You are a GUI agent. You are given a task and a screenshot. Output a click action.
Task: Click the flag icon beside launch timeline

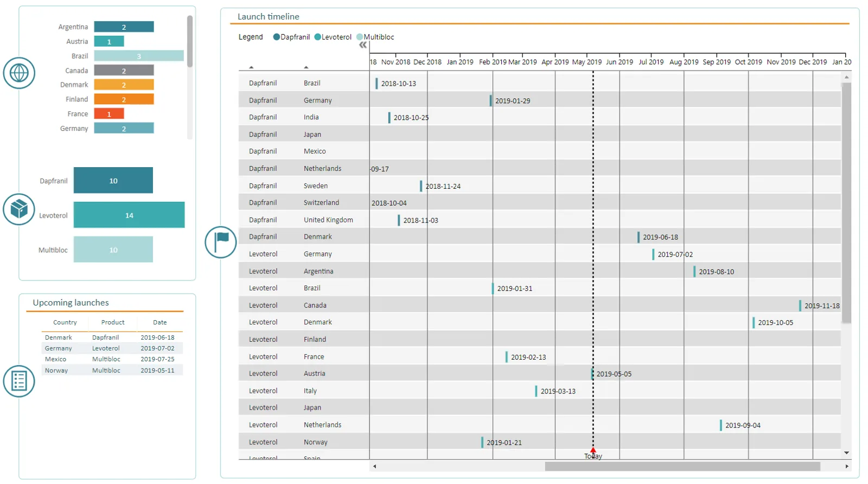coord(221,242)
